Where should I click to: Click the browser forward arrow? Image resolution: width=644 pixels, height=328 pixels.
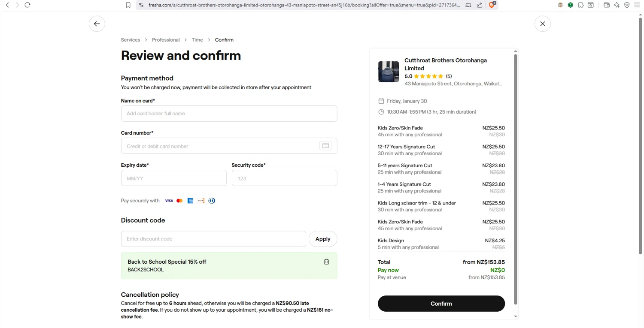(x=17, y=5)
